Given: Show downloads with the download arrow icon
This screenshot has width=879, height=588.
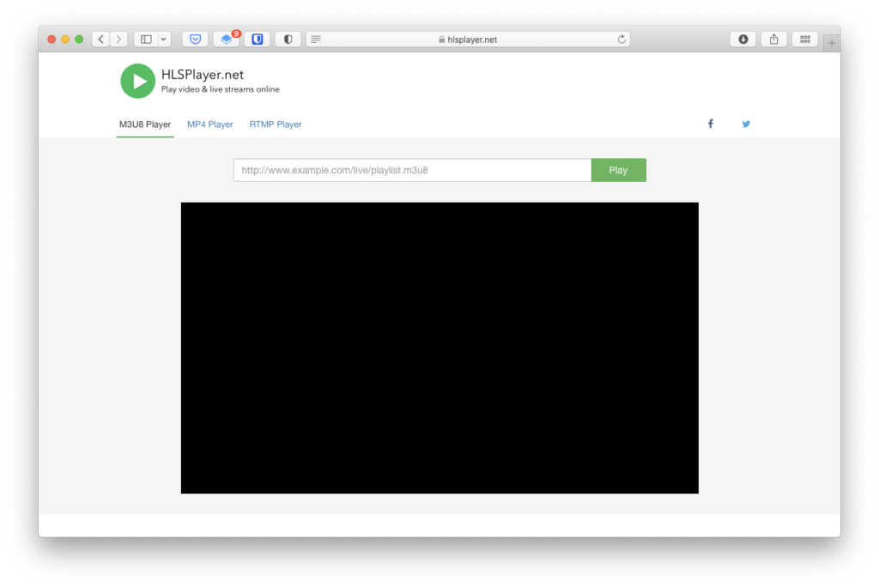Looking at the screenshot, I should point(743,39).
